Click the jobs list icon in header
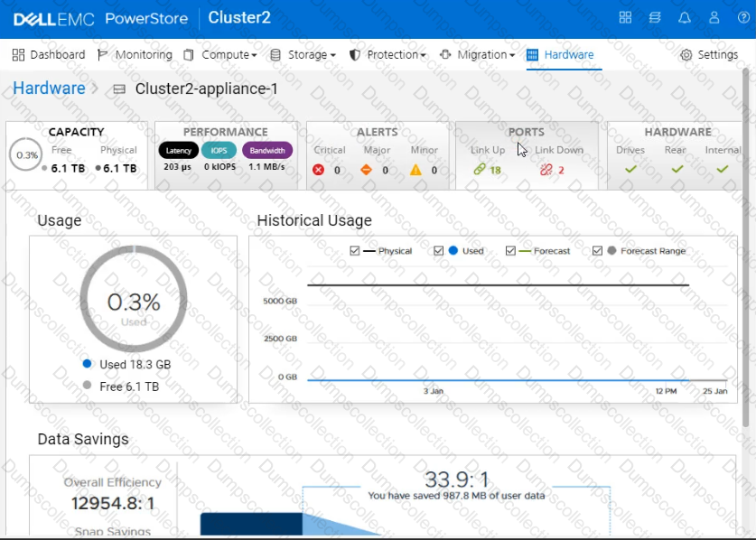 [655, 18]
